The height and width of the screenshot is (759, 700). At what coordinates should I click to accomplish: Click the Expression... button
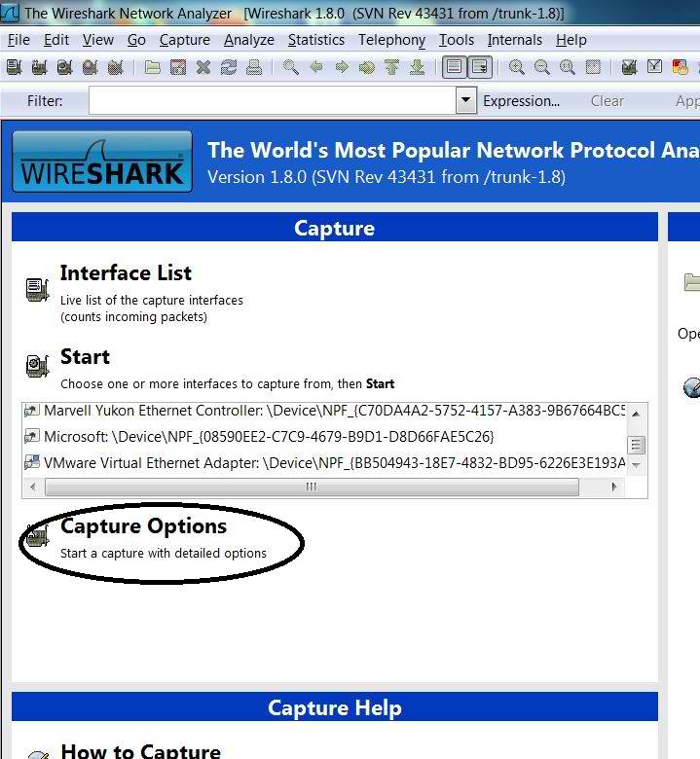pos(521,100)
